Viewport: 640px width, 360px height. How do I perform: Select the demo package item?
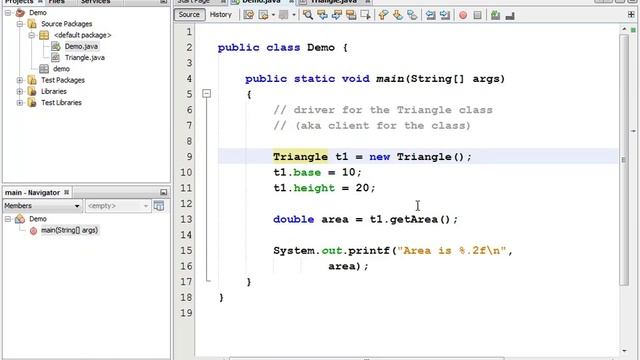tap(61, 69)
